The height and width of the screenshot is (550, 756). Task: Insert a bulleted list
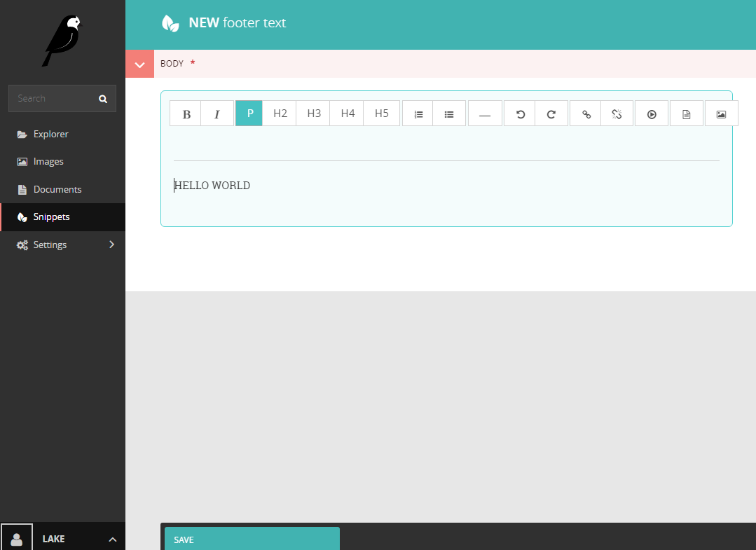pyautogui.click(x=449, y=114)
